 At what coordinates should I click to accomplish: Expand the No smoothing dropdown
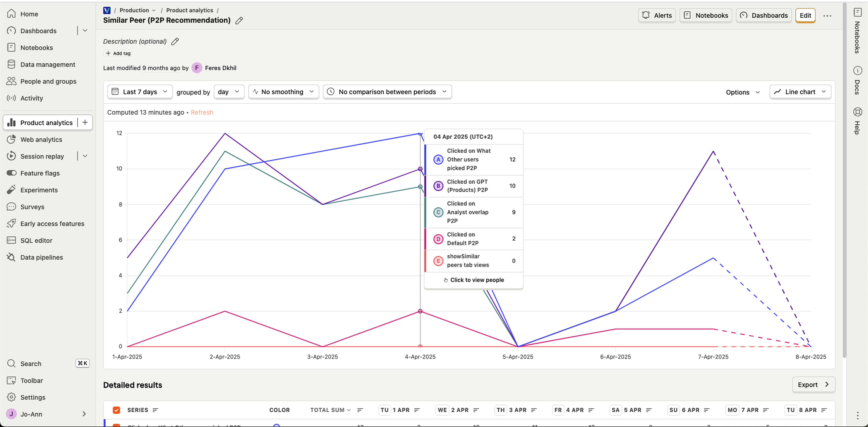pyautogui.click(x=283, y=92)
